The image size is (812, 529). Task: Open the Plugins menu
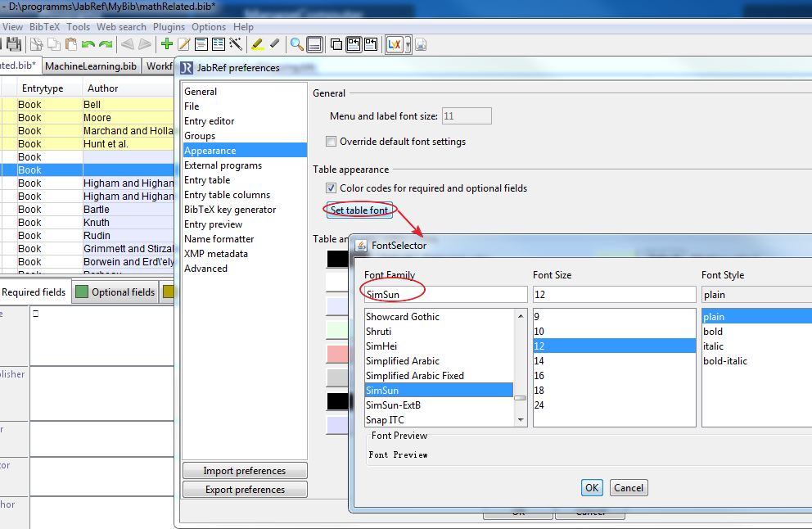[x=169, y=27]
